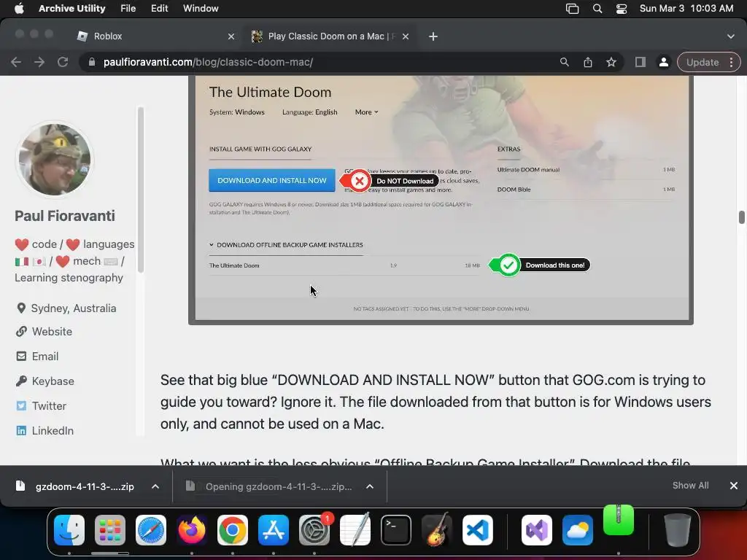Go back to the previous page

coord(16,62)
